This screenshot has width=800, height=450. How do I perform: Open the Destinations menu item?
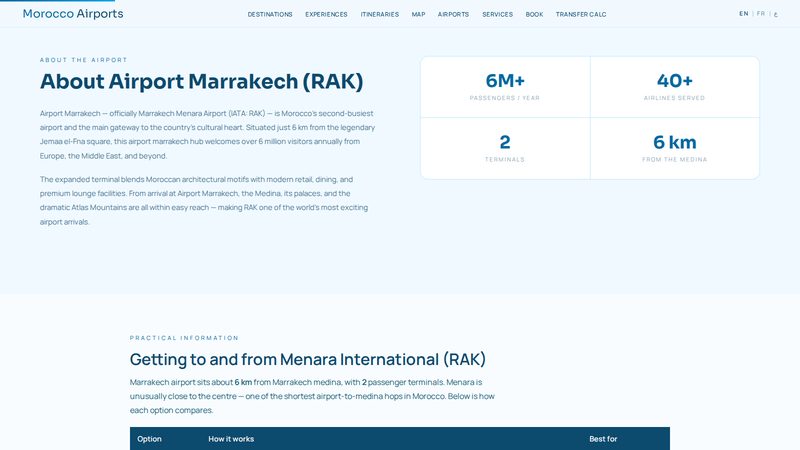tap(270, 14)
